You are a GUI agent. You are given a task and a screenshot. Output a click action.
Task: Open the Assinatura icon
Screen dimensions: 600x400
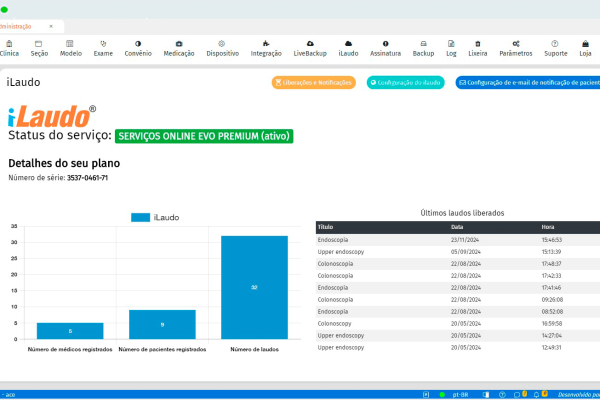[x=385, y=44]
